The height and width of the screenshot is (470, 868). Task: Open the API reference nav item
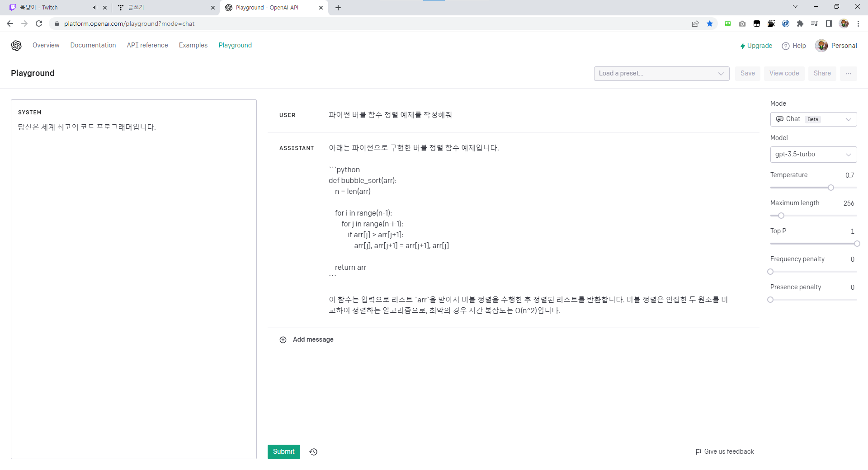coord(147,45)
